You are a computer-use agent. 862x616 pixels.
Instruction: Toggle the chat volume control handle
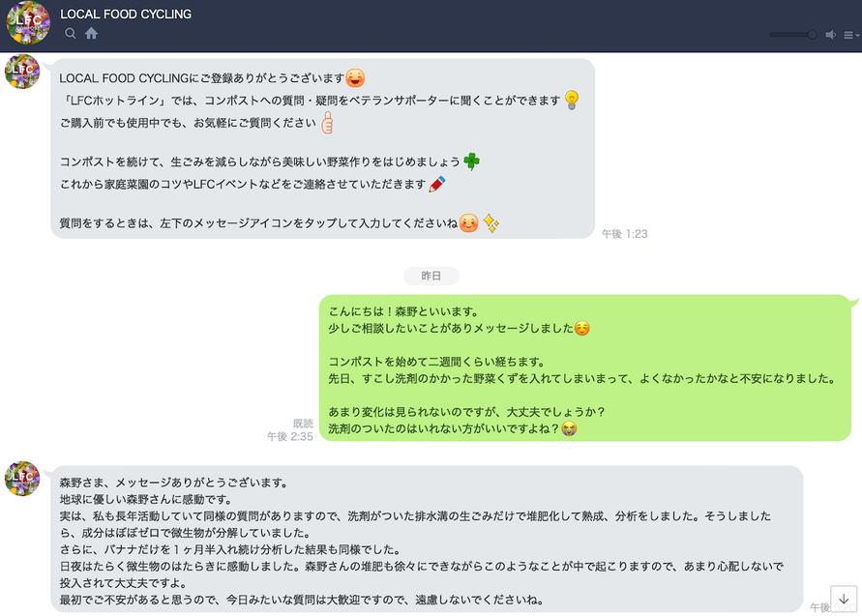[x=811, y=34]
